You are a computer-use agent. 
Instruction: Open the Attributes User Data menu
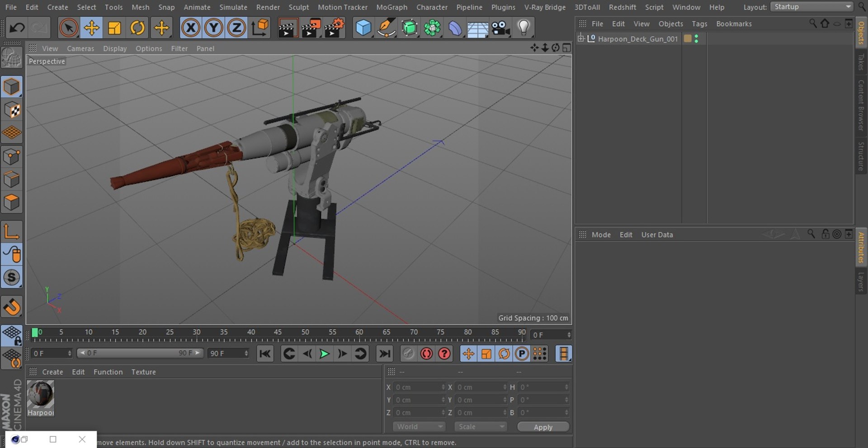pyautogui.click(x=657, y=235)
